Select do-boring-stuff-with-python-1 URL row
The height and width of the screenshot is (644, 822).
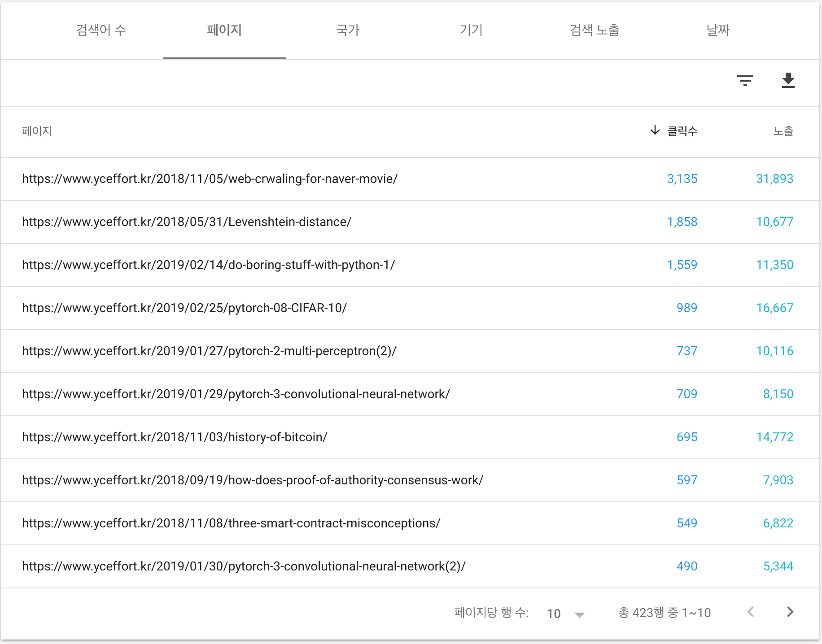(x=208, y=265)
